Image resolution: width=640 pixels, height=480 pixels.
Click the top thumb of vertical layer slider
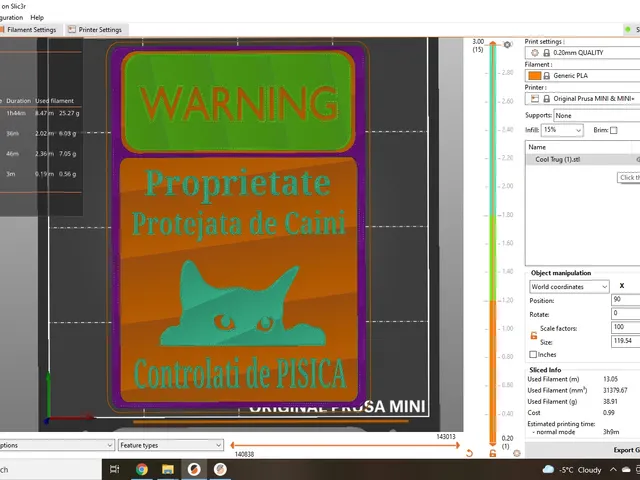(x=493, y=44)
